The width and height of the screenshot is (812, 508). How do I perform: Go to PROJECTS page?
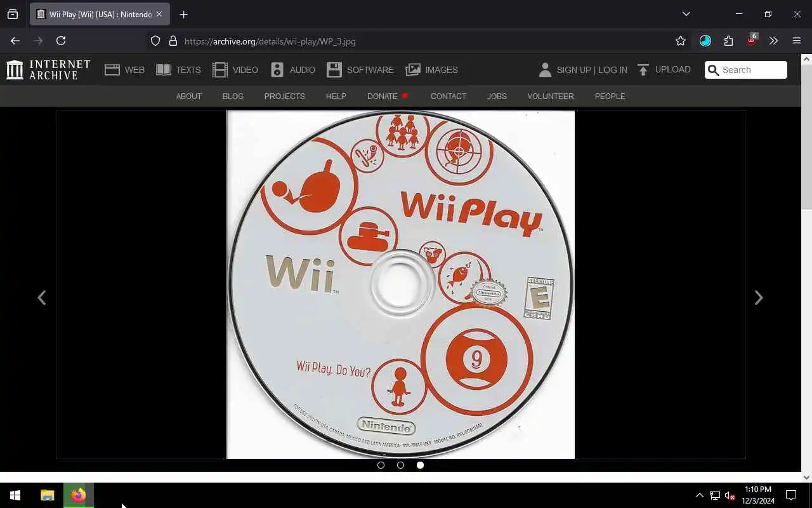(x=284, y=96)
